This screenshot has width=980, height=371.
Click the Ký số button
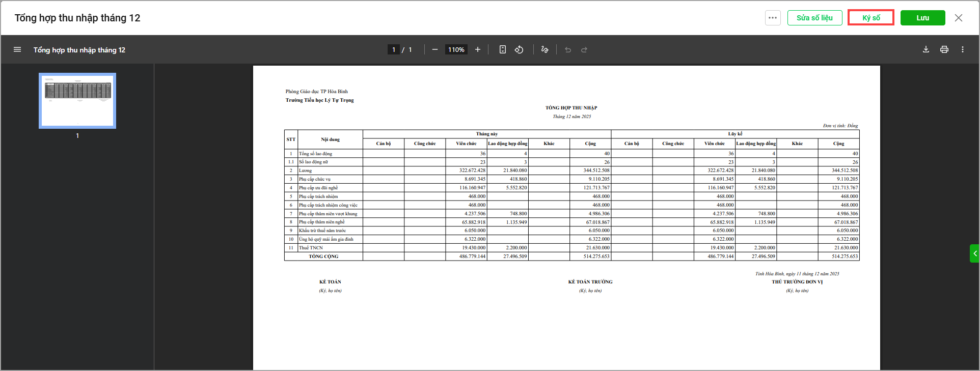[871, 18]
